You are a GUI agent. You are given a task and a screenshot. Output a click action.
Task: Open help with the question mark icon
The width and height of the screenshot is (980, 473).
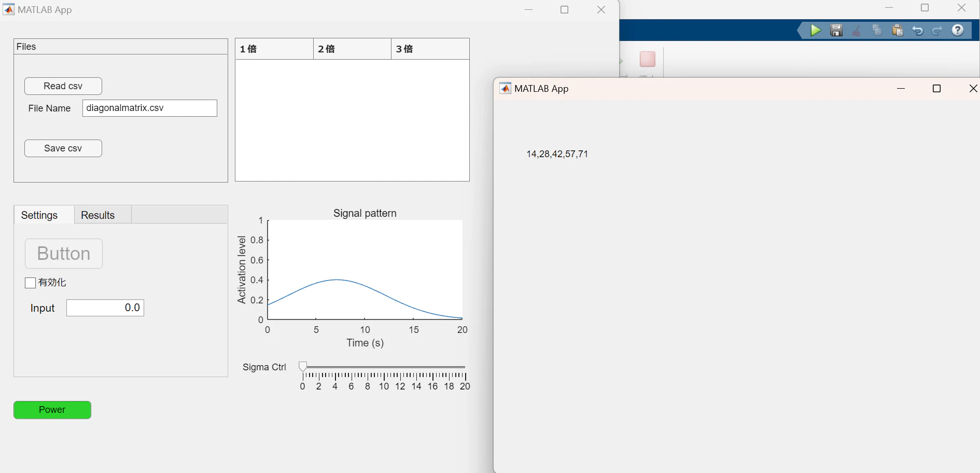[958, 31]
